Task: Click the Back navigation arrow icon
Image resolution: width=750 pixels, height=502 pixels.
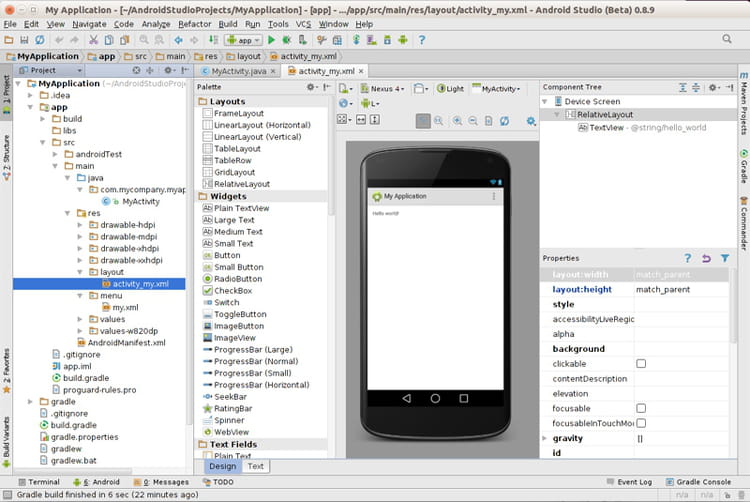Action: (x=178, y=40)
